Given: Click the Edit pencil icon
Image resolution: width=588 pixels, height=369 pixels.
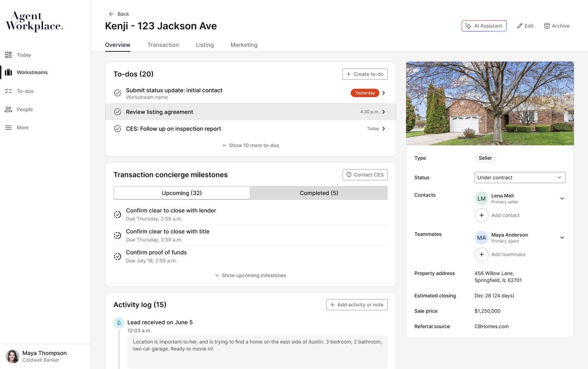Looking at the screenshot, I should [520, 26].
